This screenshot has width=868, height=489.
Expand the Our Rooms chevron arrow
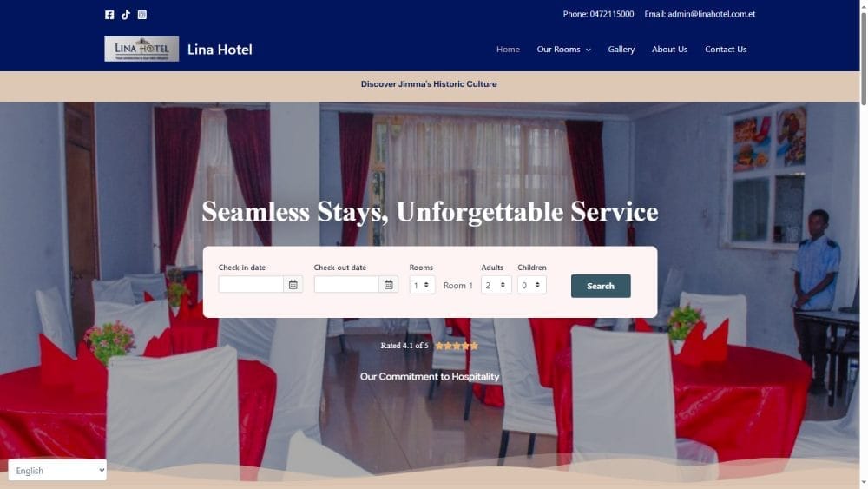(589, 50)
